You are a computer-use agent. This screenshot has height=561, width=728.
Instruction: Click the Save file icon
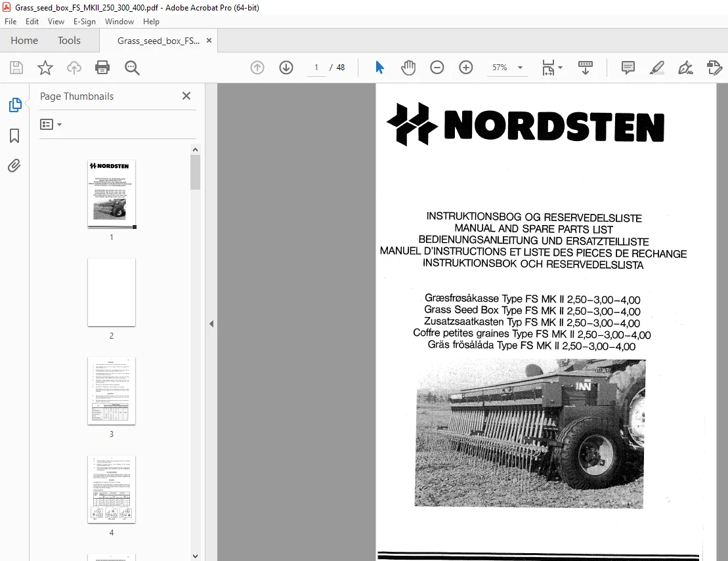click(x=16, y=68)
